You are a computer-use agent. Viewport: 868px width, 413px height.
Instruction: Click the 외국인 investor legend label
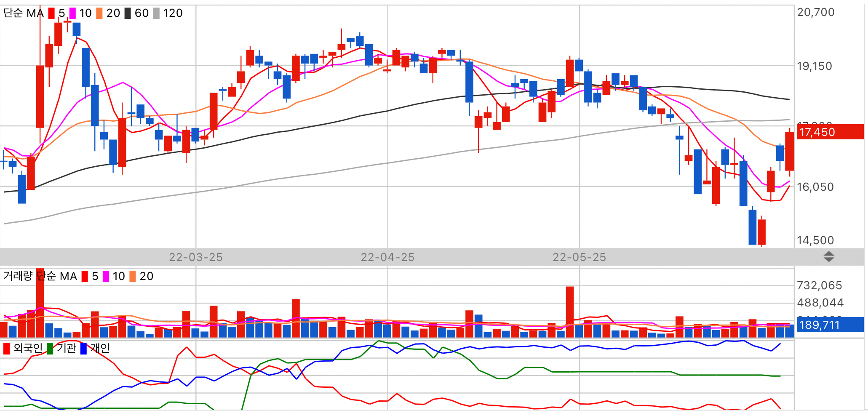click(x=28, y=348)
